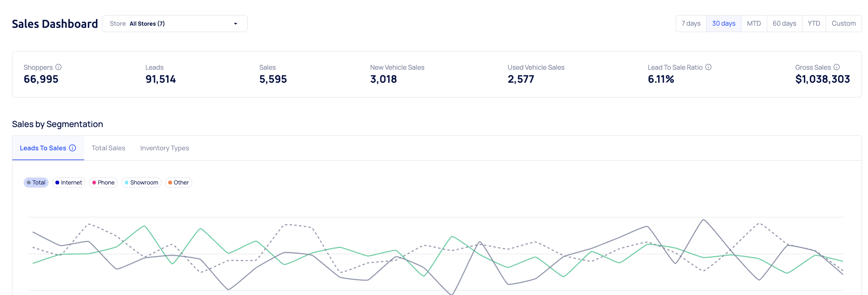This screenshot has height=295, width=868.
Task: Choose the 30 days range
Action: pyautogui.click(x=723, y=24)
